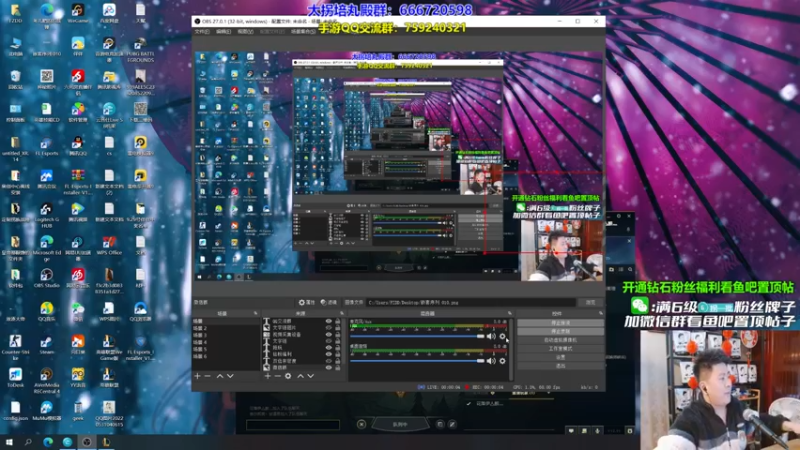800x450 pixels.
Task: Open the MuMu模拟器 desktop shortcut
Action: pyautogui.click(x=46, y=411)
